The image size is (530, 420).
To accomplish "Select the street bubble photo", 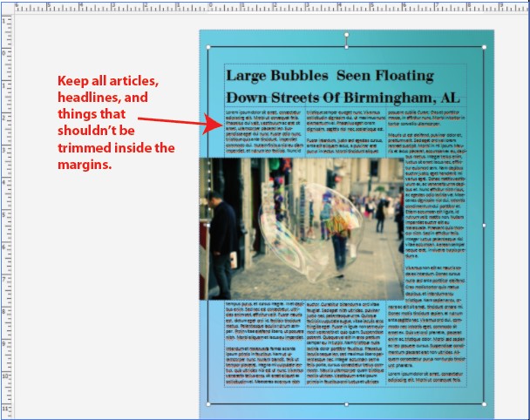I will pyautogui.click(x=302, y=229).
